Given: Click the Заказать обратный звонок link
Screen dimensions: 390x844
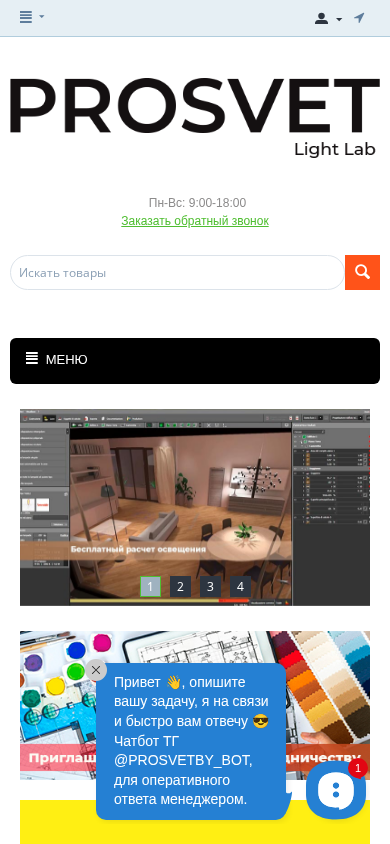Looking at the screenshot, I should 195,221.
